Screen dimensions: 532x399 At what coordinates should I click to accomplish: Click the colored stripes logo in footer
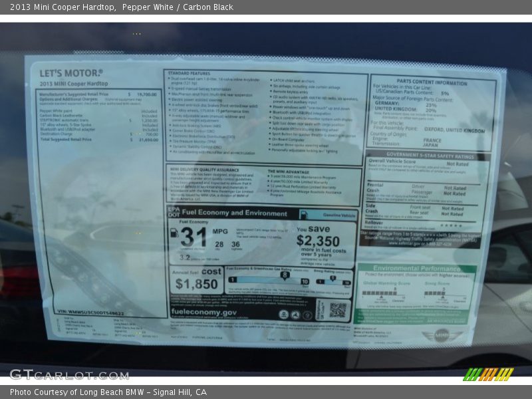click(488, 374)
